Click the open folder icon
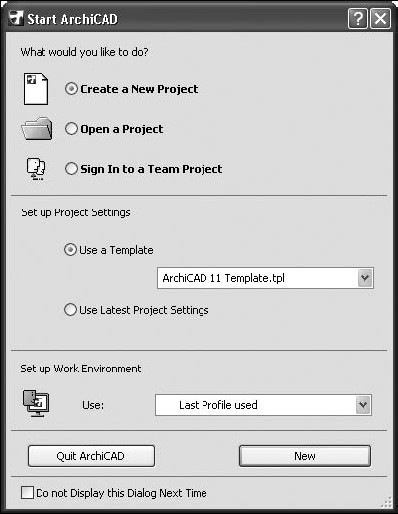 coord(37,128)
